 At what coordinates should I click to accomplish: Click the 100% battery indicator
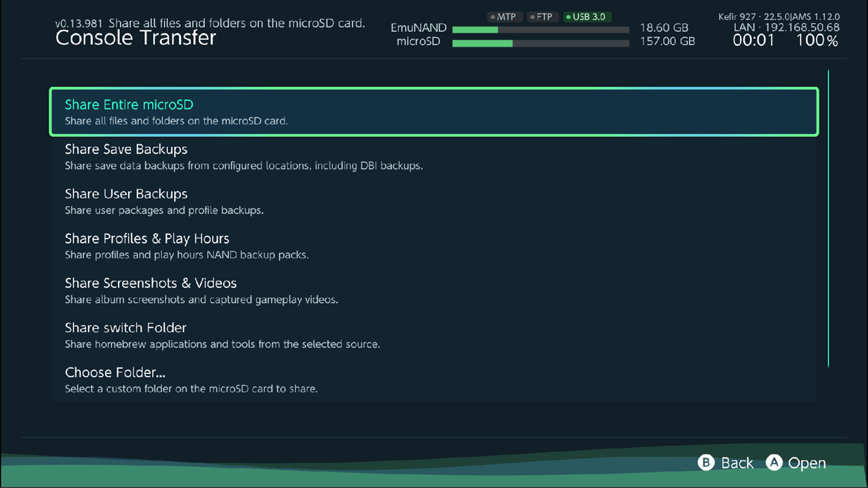817,41
